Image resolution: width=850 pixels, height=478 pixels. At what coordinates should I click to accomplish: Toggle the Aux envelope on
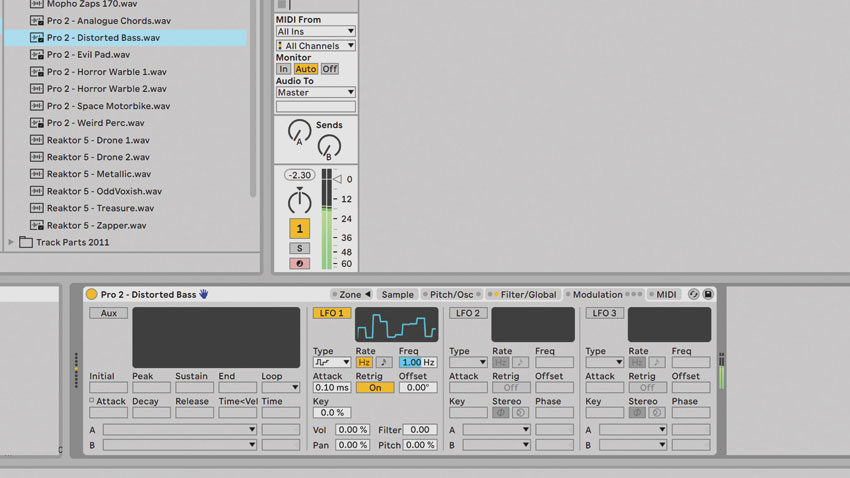108,313
